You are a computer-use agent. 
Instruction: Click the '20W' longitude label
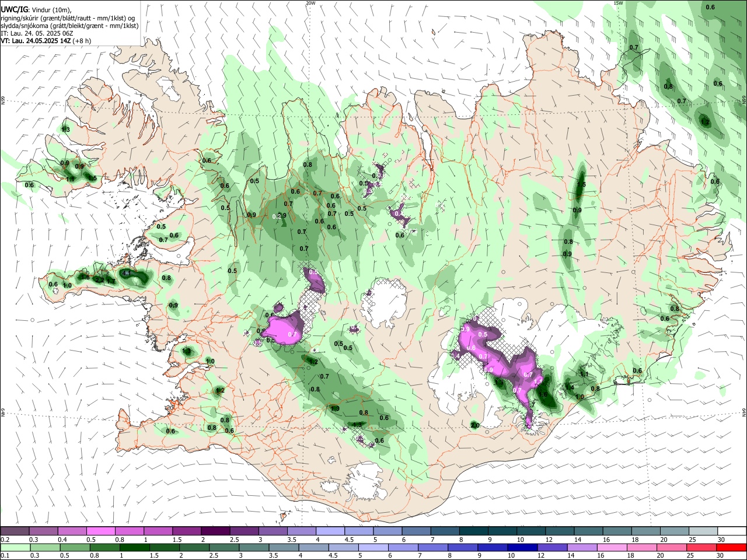(310, 3)
